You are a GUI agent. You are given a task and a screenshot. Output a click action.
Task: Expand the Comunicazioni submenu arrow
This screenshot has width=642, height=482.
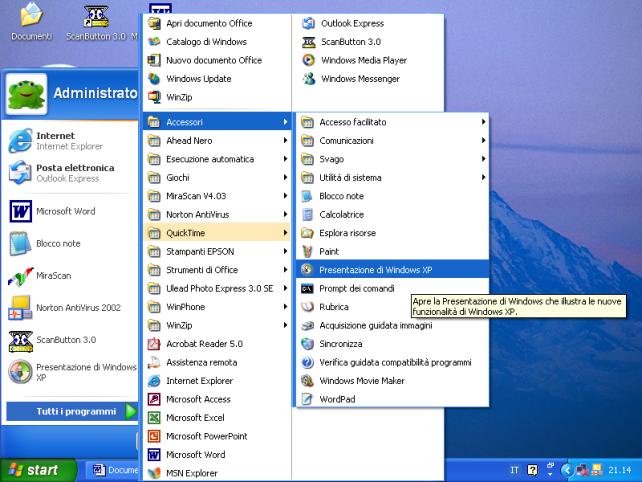tap(484, 140)
